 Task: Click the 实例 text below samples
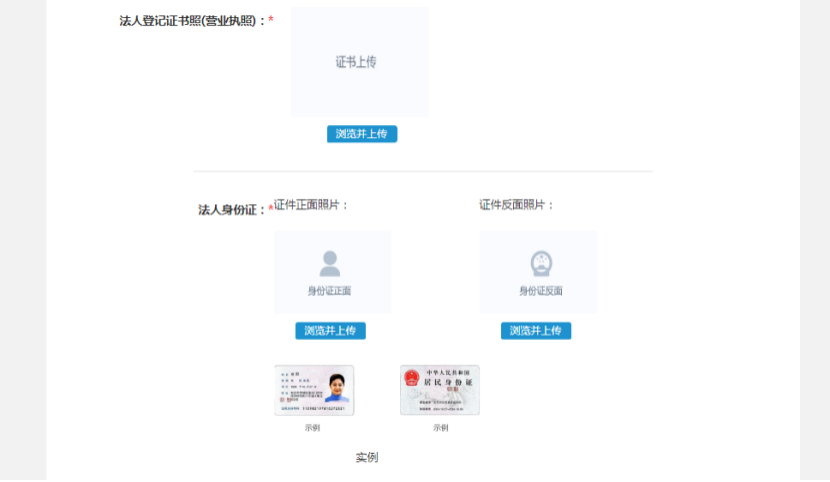click(367, 458)
